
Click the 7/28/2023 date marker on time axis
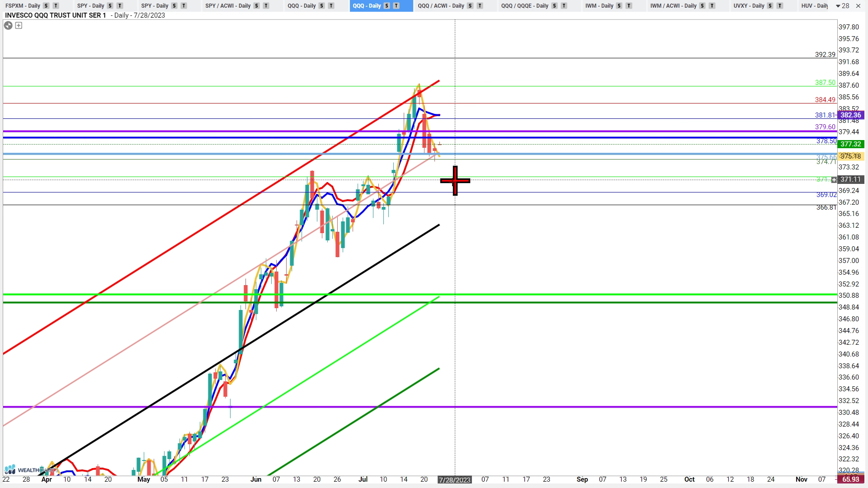point(455,480)
